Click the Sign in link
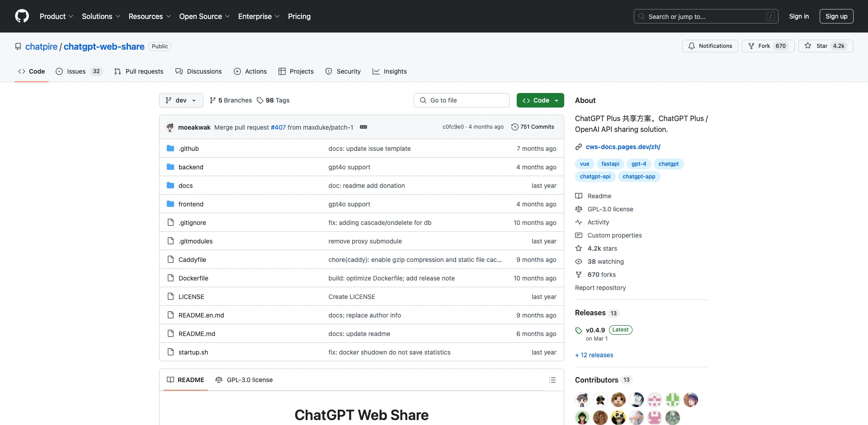Viewport: 868px width, 425px height. pyautogui.click(x=799, y=16)
